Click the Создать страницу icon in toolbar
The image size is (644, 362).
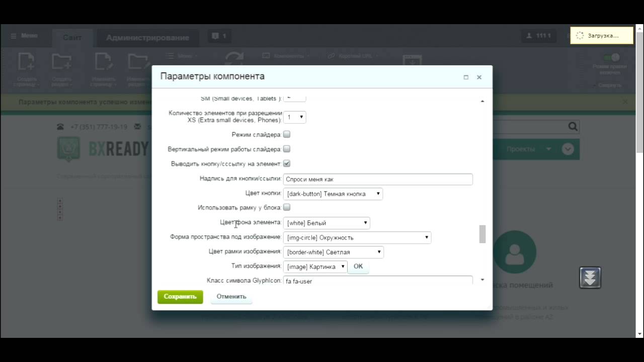tap(26, 61)
